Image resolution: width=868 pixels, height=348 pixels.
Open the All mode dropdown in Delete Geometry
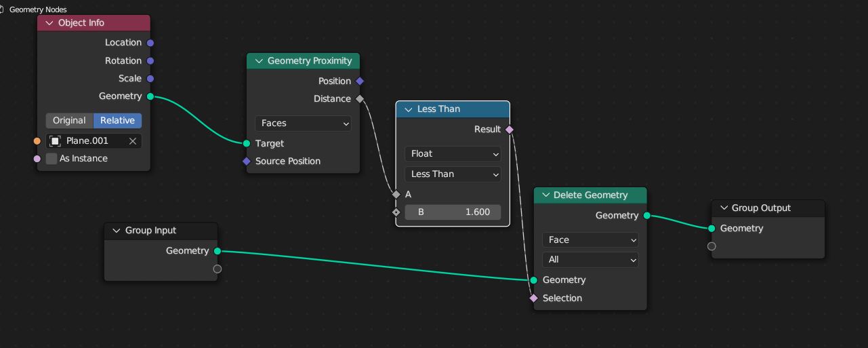pos(590,260)
